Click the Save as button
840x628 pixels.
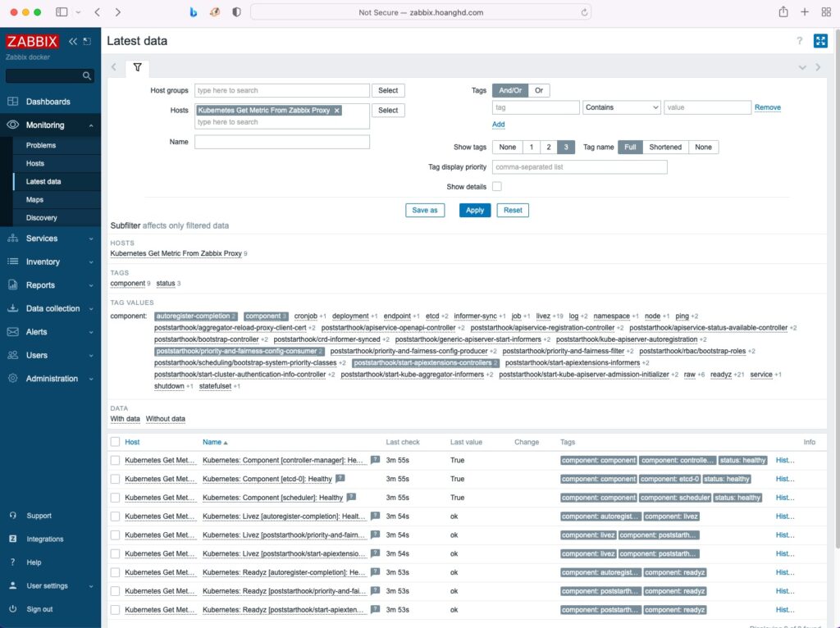click(x=425, y=211)
